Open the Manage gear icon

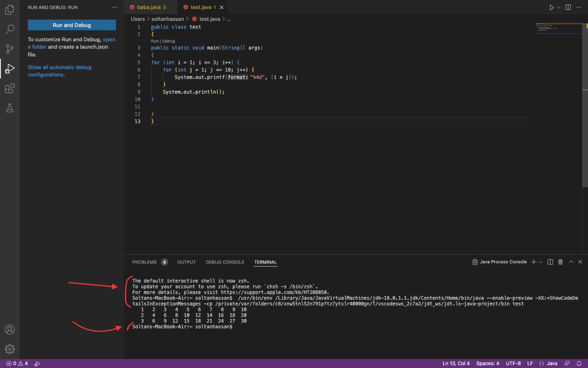[9, 349]
